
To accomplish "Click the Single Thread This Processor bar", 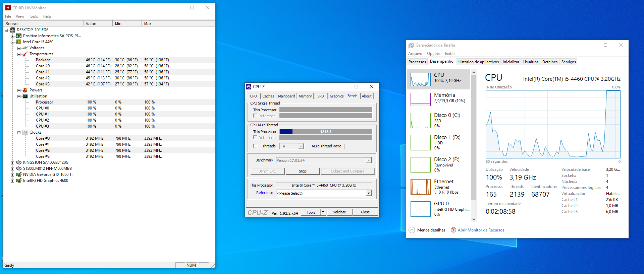I will click(x=326, y=110).
